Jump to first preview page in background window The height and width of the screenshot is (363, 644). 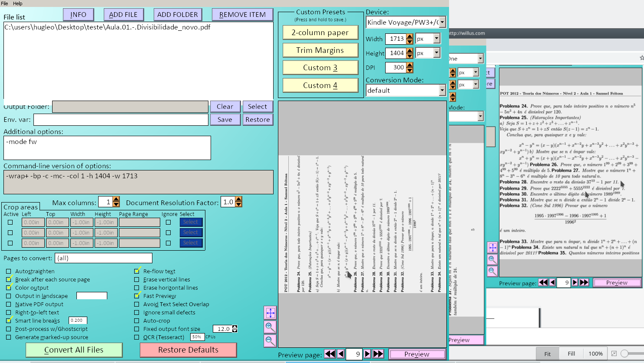pos(543,282)
